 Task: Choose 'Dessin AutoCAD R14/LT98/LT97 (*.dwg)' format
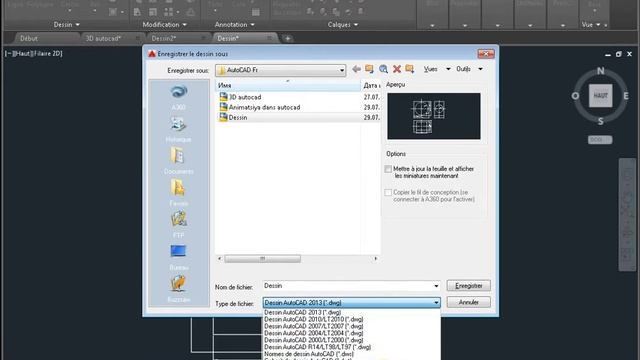pyautogui.click(x=318, y=347)
